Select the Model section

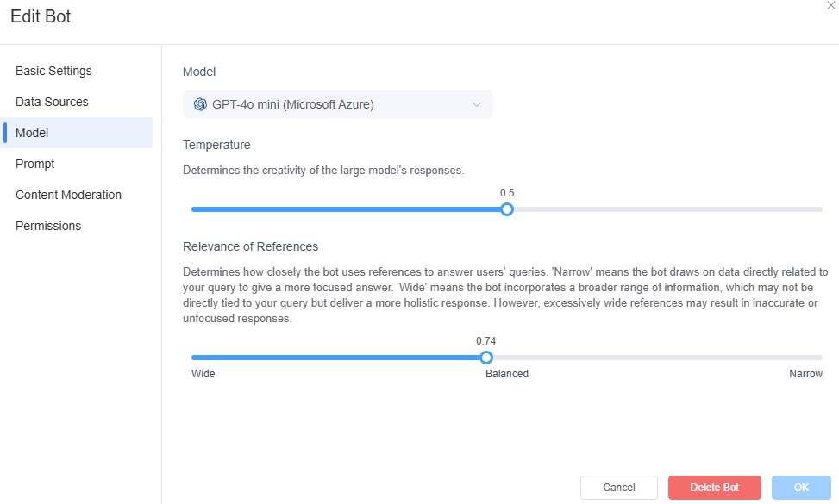click(78, 133)
